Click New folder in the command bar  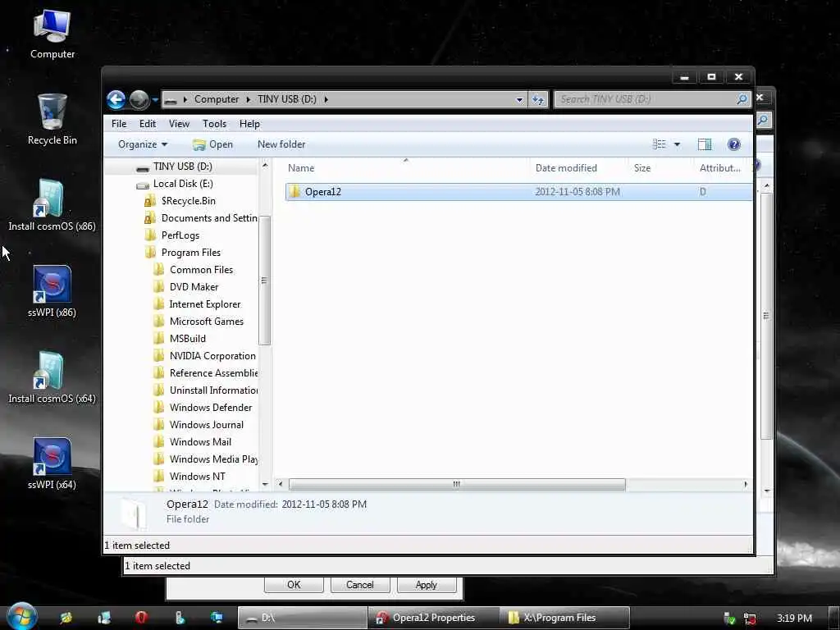pos(281,144)
